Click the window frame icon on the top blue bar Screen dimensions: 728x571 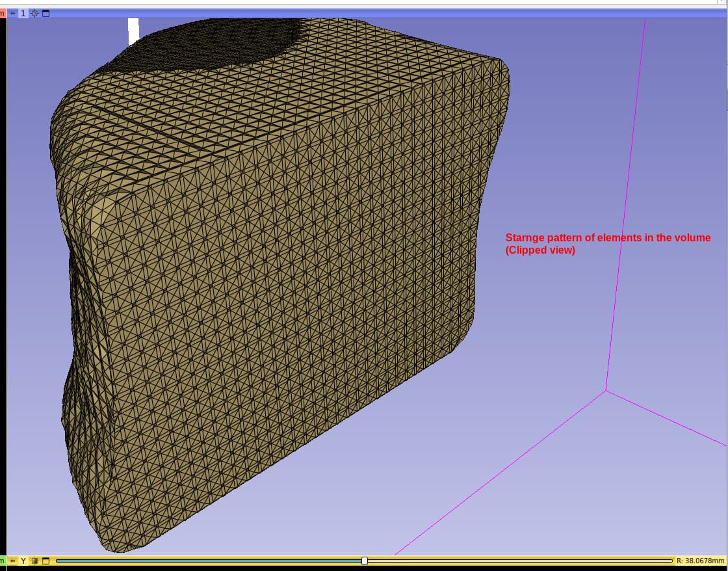click(45, 13)
